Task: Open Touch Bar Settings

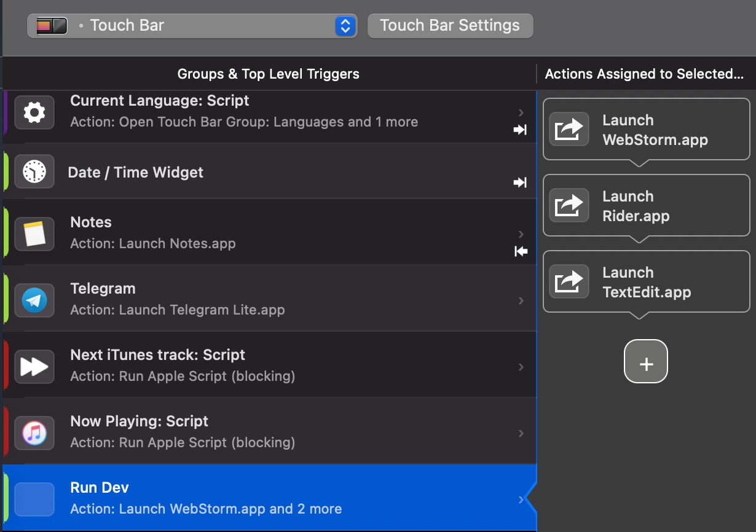Action: click(x=450, y=26)
